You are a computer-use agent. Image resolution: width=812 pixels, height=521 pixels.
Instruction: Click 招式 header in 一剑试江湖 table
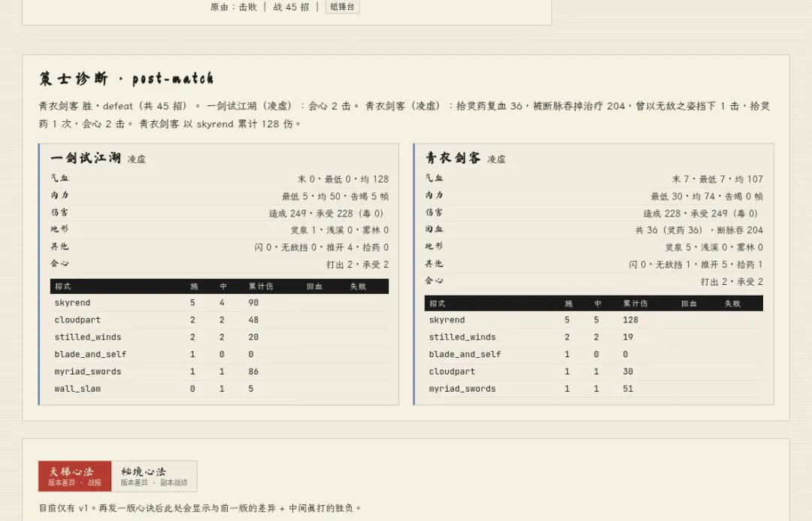[x=62, y=286]
